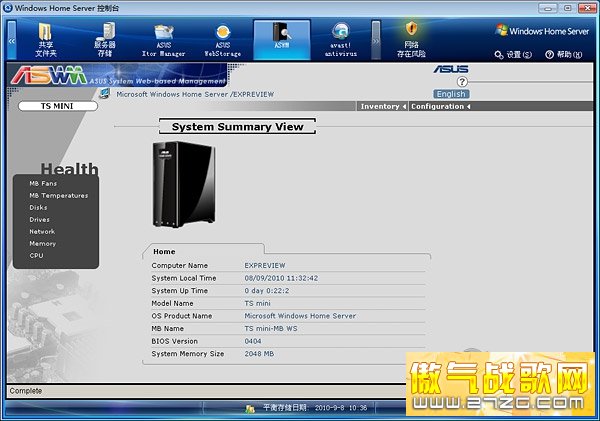Viewport: 600px width, 421px height.
Task: Click the Microsoft Windows Home Server /EXPREVIEW path
Action: point(195,94)
